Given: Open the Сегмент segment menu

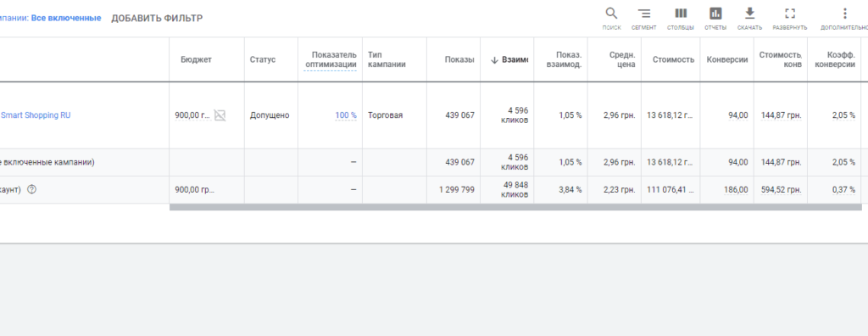Looking at the screenshot, I should point(644,19).
